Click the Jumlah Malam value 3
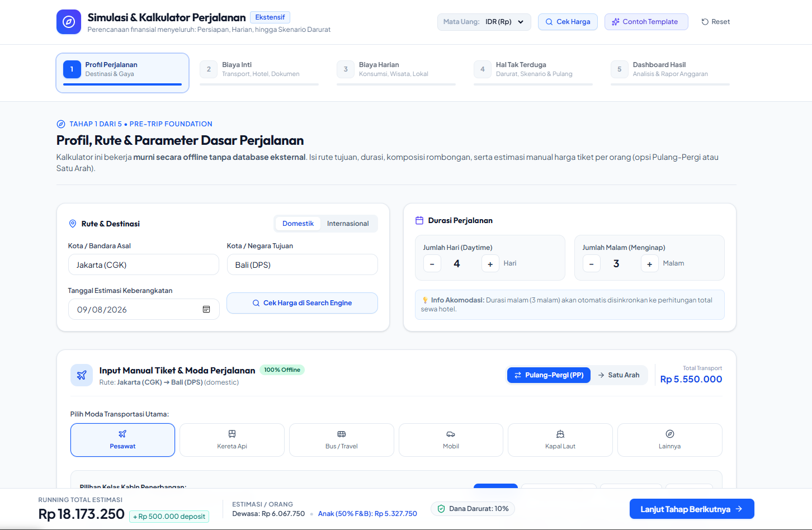The image size is (812, 530). (616, 264)
